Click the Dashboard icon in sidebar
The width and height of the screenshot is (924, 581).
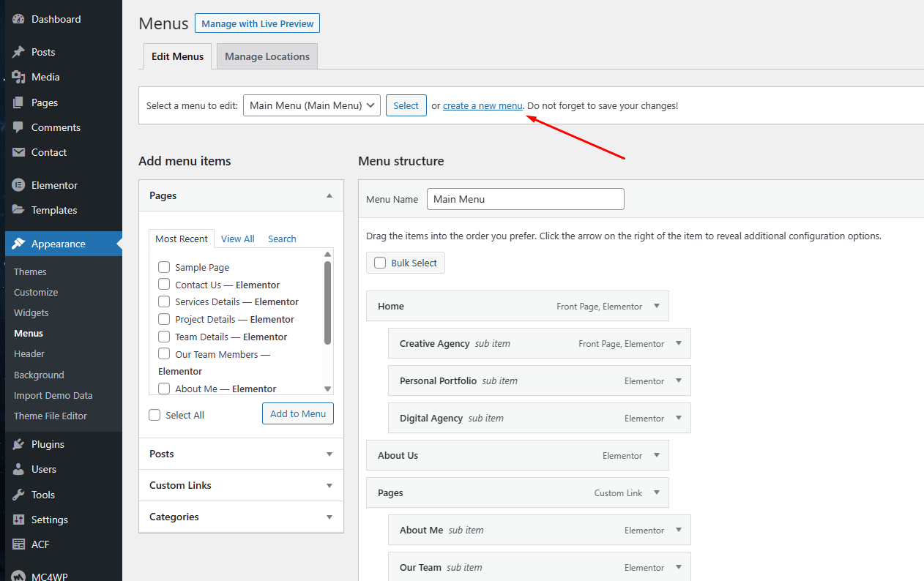coord(18,19)
